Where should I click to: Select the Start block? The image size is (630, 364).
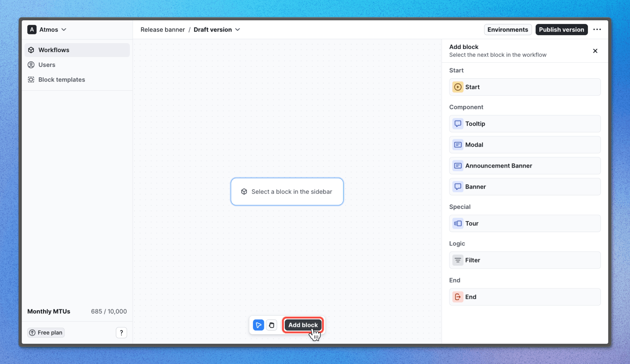pos(525,87)
